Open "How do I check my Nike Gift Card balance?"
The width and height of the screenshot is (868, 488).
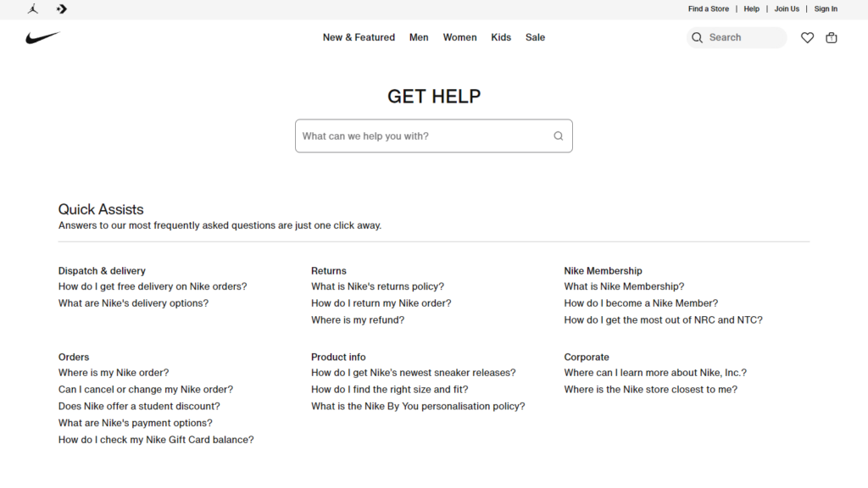(156, 440)
